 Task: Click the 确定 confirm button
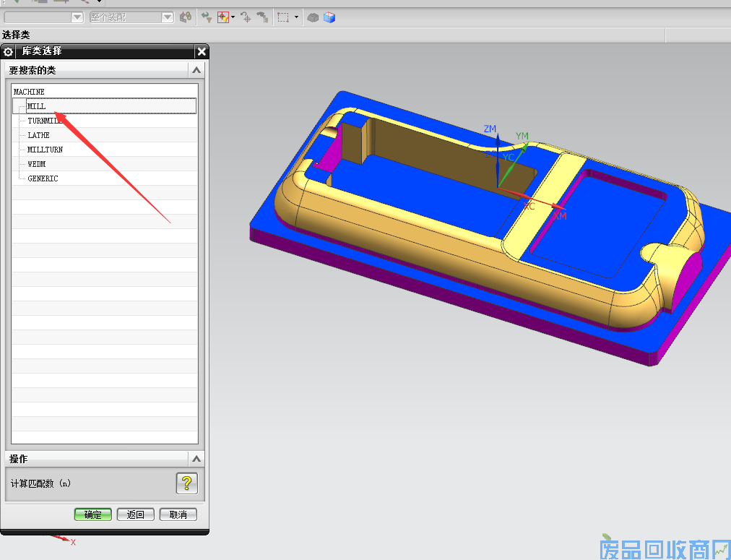(92, 514)
